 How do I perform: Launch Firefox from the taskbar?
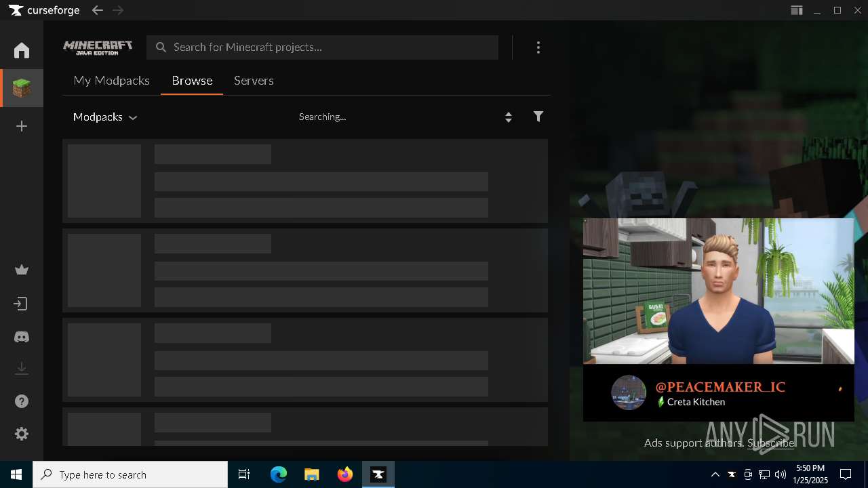(345, 474)
